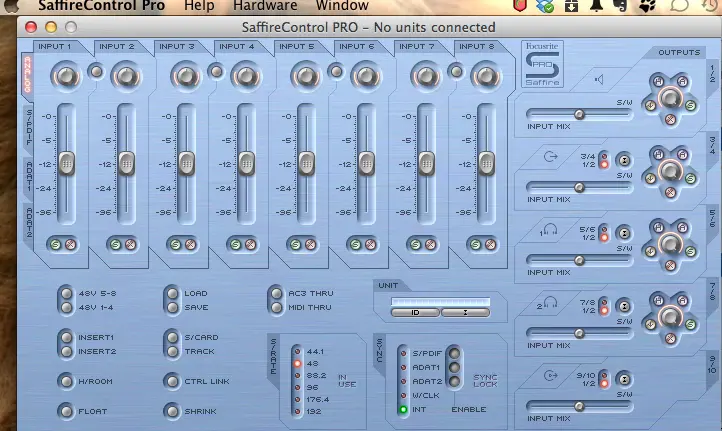Enable 48V phantom power for inputs 1-4
Viewport: 722px width, 431px height.
point(67,307)
